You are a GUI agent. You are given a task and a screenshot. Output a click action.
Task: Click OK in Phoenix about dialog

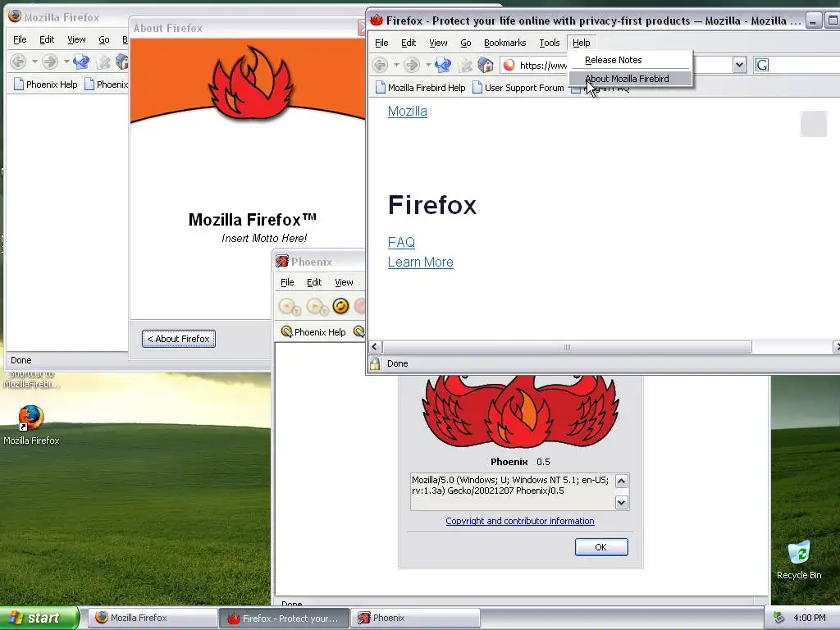tap(601, 547)
